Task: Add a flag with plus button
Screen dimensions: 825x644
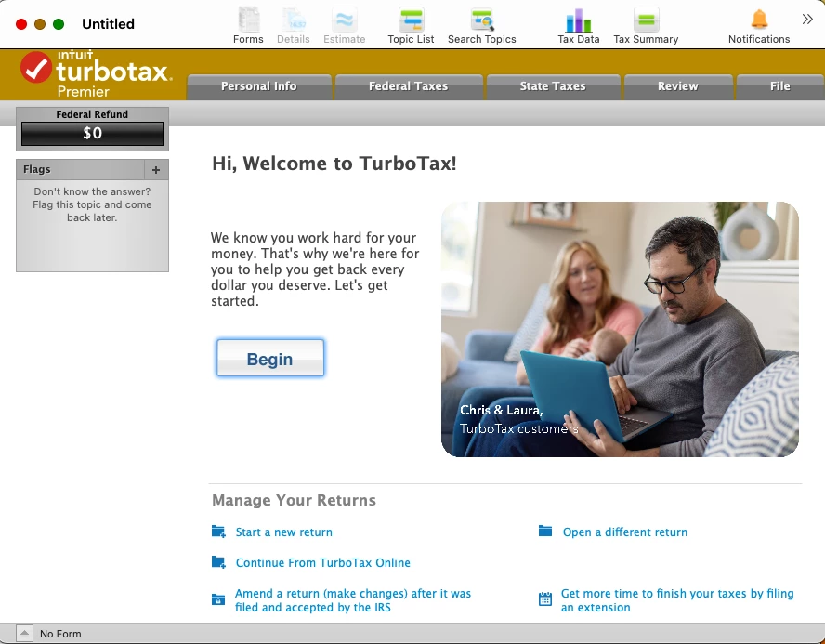Action: (x=156, y=170)
